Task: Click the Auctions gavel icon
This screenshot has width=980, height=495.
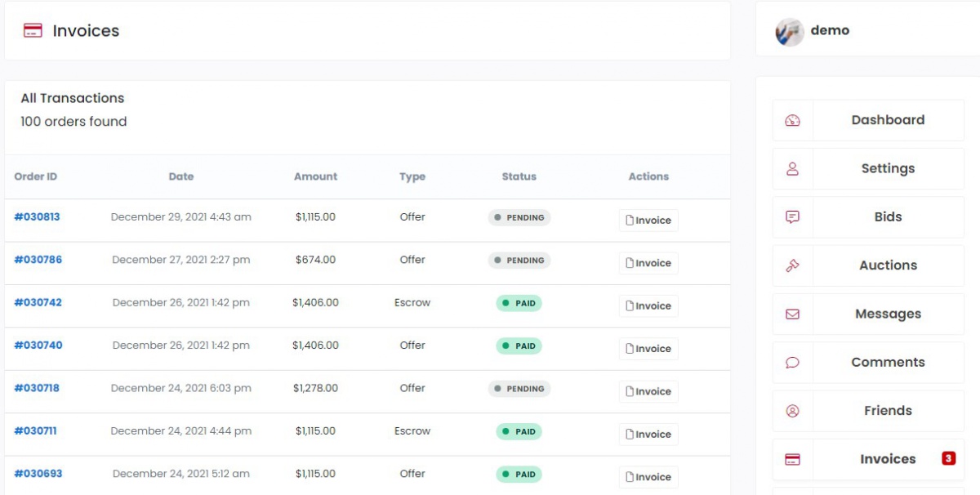Action: click(x=792, y=265)
